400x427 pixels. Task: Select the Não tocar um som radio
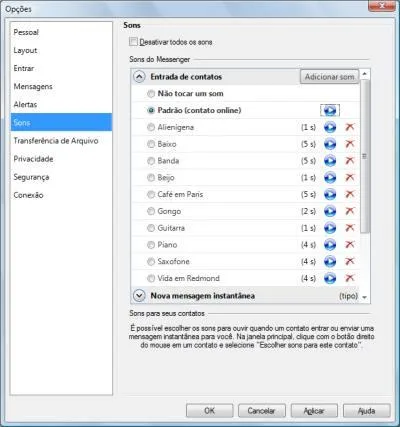pos(151,94)
